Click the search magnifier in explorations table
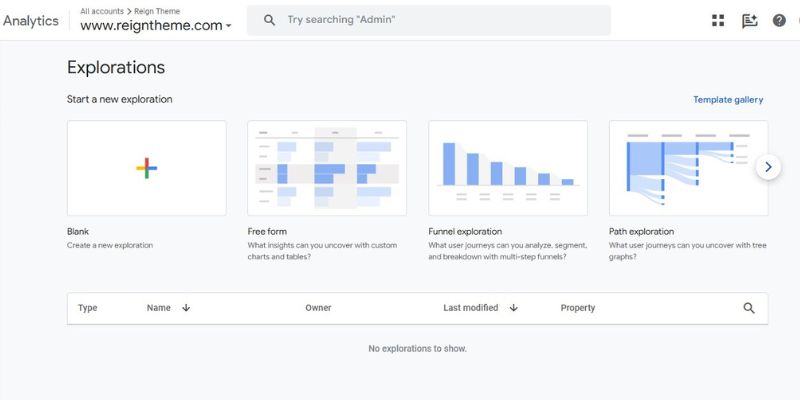The width and height of the screenshot is (800, 400). pos(749,308)
